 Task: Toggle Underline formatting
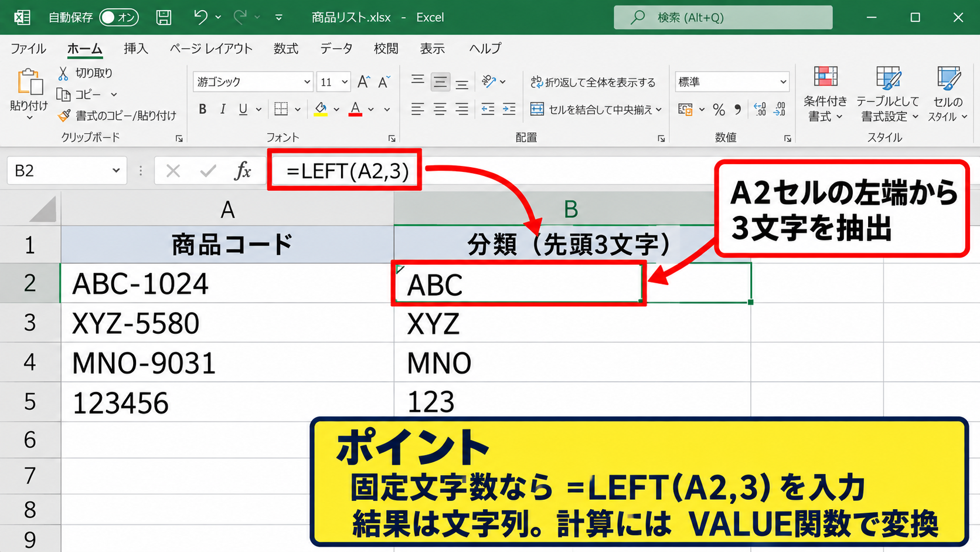[243, 109]
